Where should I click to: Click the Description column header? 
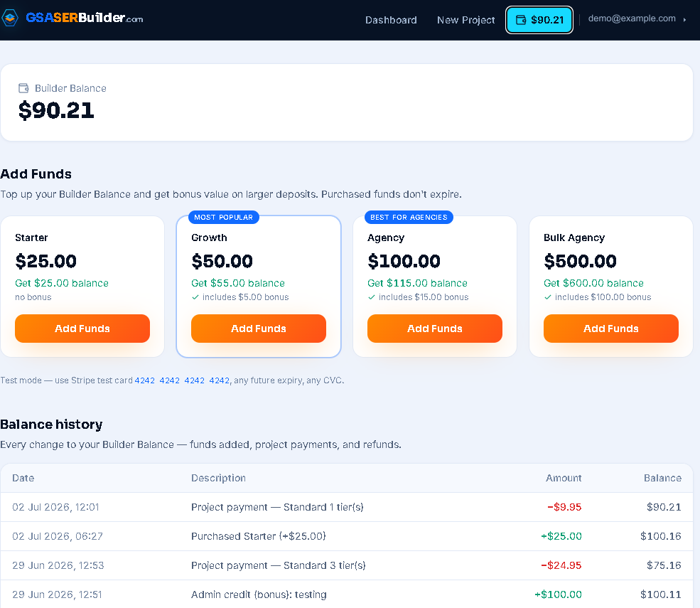[218, 478]
